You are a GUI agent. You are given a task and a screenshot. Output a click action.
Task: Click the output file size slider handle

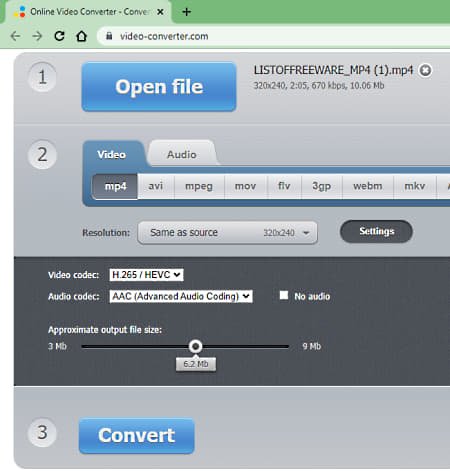tap(196, 346)
